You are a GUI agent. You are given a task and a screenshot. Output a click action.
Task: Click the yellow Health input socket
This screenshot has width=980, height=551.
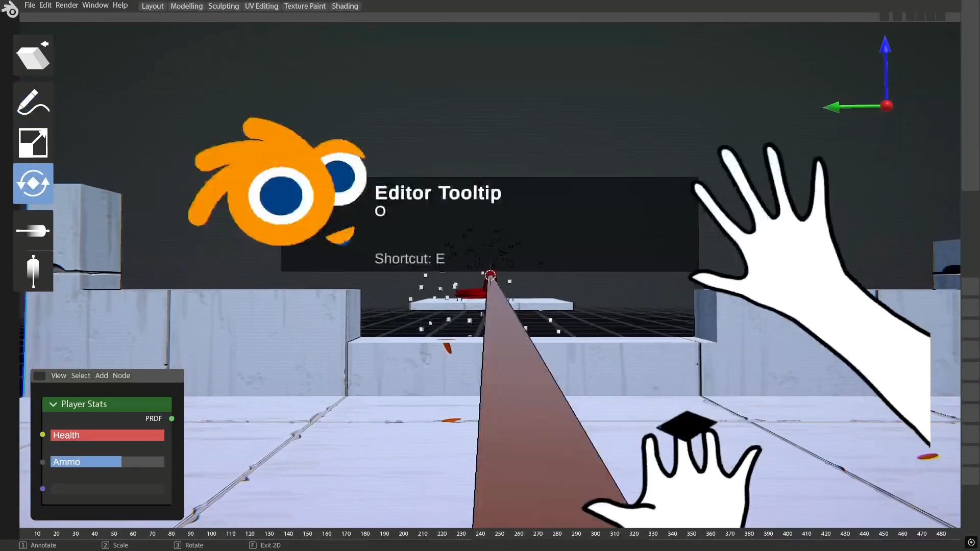pos(43,435)
